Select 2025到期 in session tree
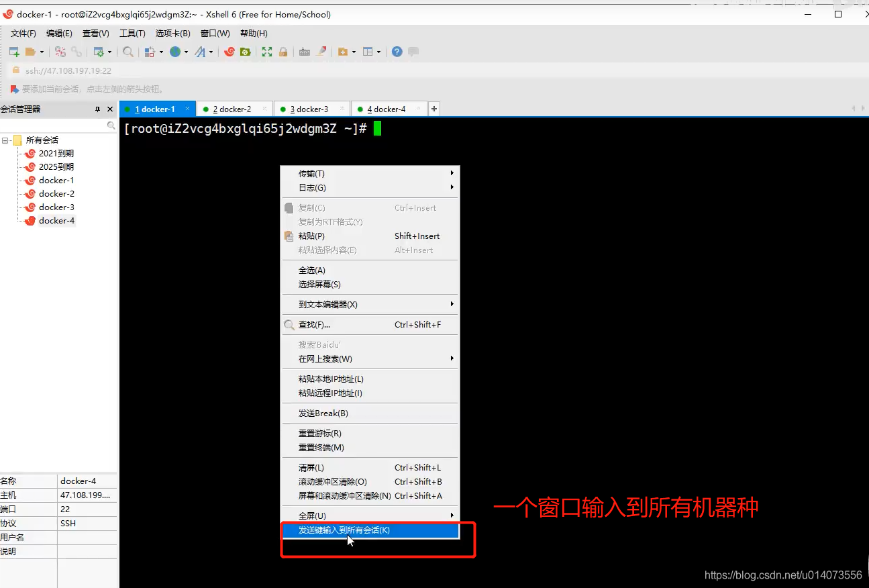 56,167
